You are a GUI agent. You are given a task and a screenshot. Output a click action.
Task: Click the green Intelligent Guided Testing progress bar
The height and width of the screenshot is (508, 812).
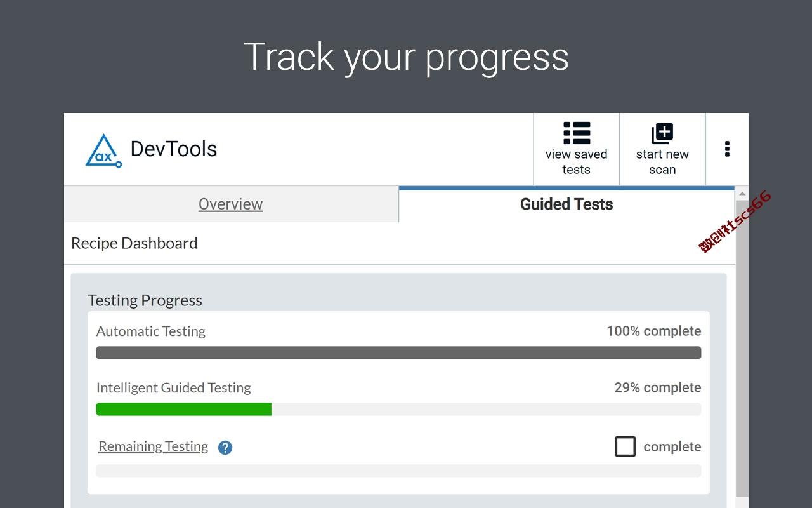tap(184, 409)
